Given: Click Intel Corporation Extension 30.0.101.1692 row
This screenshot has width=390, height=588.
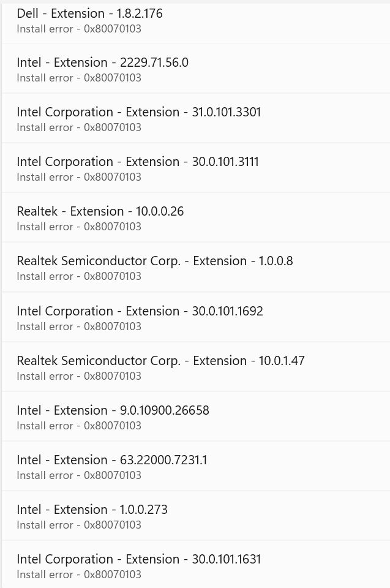Looking at the screenshot, I should pos(140,311).
